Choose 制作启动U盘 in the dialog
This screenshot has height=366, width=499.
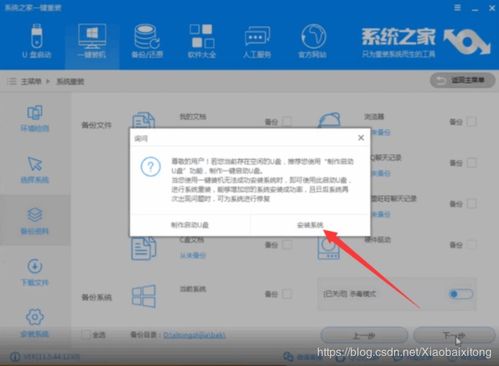click(190, 225)
